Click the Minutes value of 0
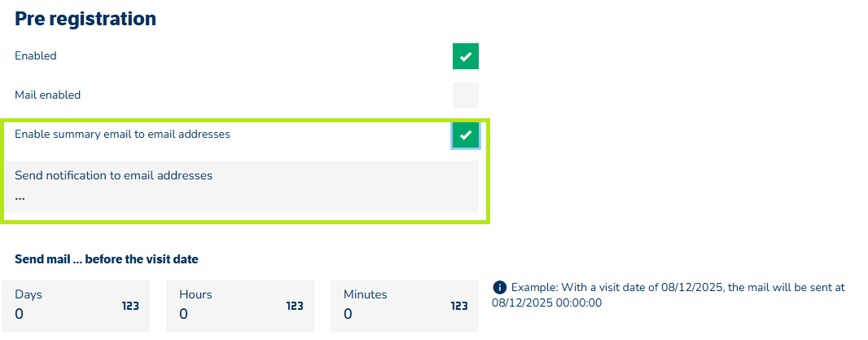Viewport: 868px width, 340px height. tap(348, 314)
